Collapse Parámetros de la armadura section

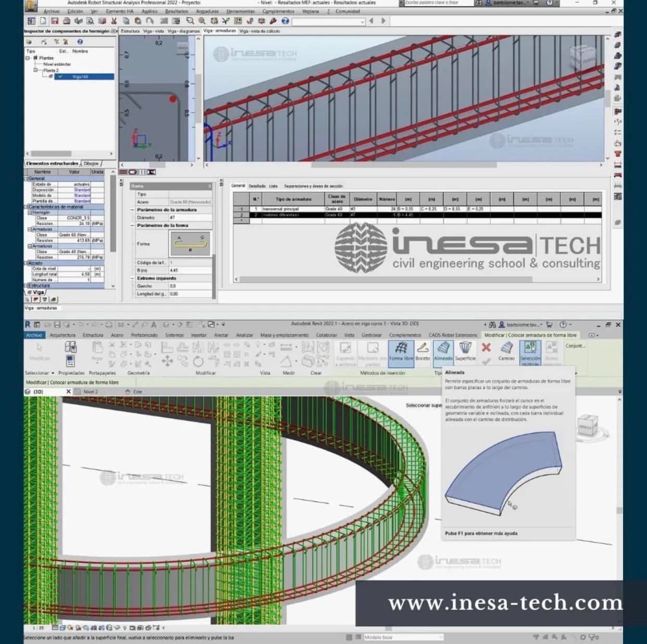point(133,210)
